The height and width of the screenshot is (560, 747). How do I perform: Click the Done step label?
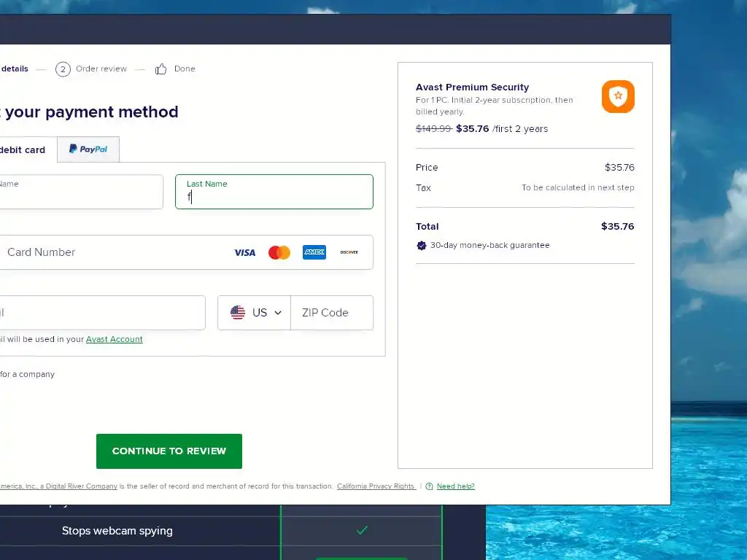[185, 69]
